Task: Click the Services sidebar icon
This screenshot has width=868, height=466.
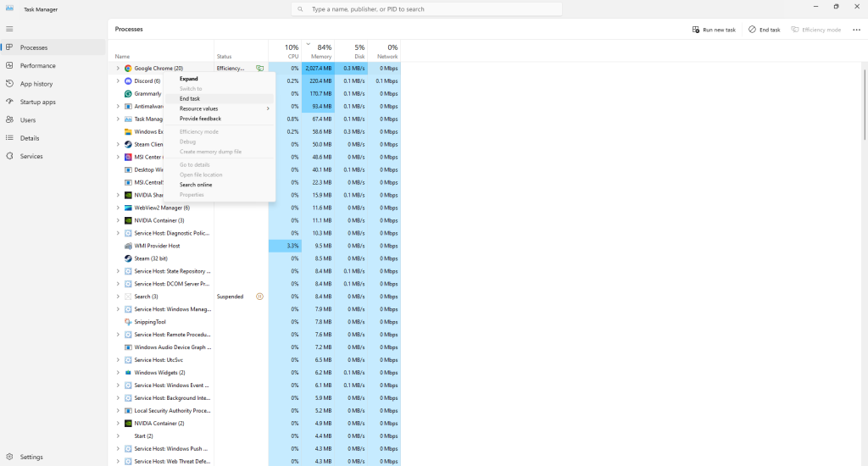Action: tap(9, 156)
